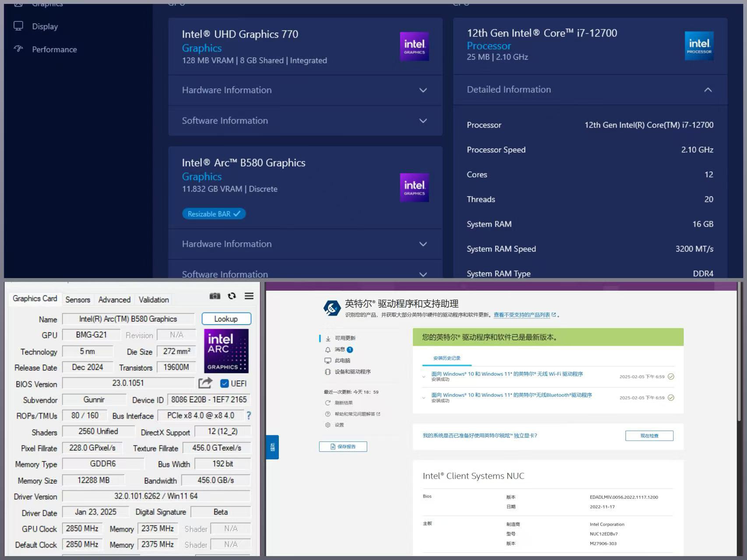This screenshot has width=747, height=560.
Task: Click the Driver Version field in GPU-Z
Action: pos(156,496)
